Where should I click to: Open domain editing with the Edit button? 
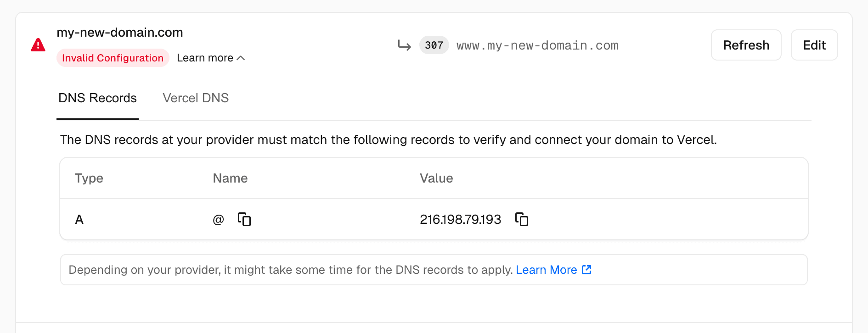814,45
